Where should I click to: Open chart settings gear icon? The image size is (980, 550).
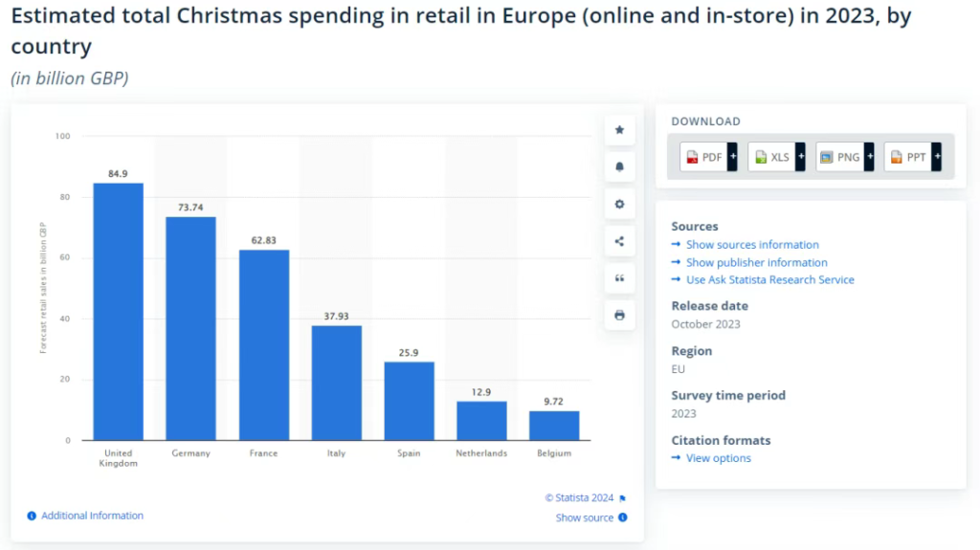[619, 204]
